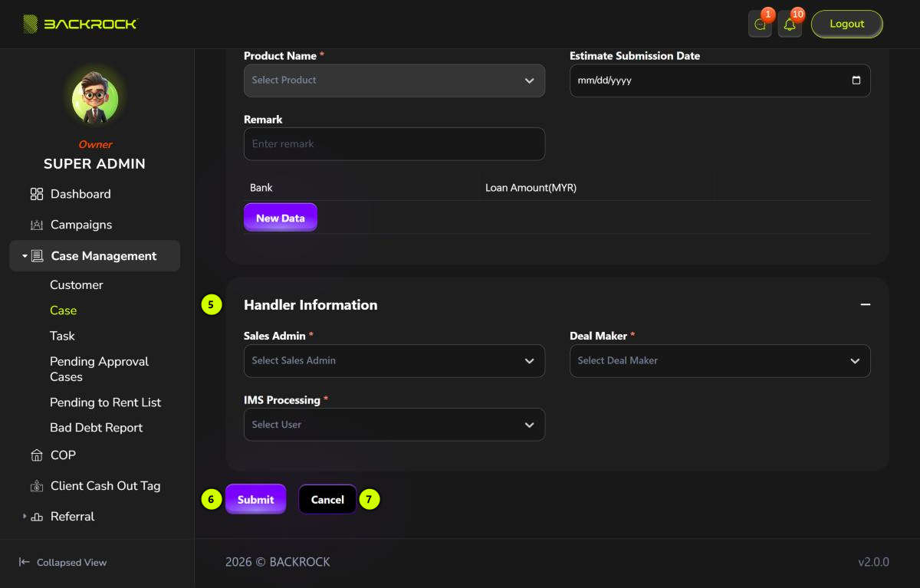Open the Bad Debt Report

[97, 428]
